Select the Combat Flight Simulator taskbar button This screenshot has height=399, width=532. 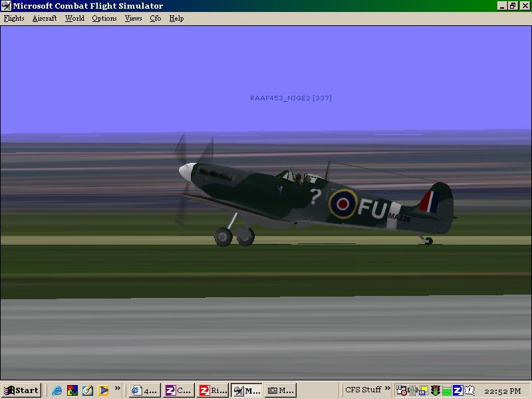coord(247,390)
